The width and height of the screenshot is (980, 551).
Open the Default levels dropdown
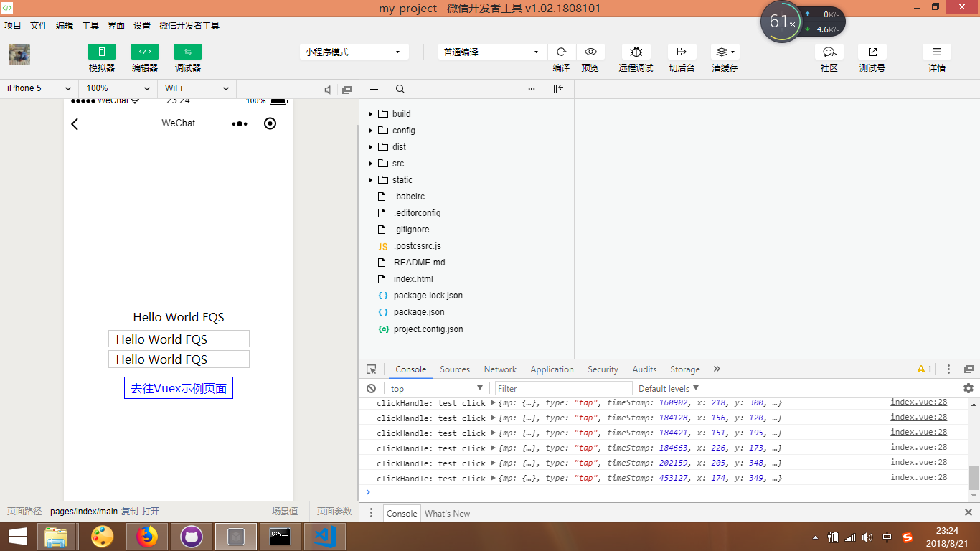pyautogui.click(x=669, y=388)
